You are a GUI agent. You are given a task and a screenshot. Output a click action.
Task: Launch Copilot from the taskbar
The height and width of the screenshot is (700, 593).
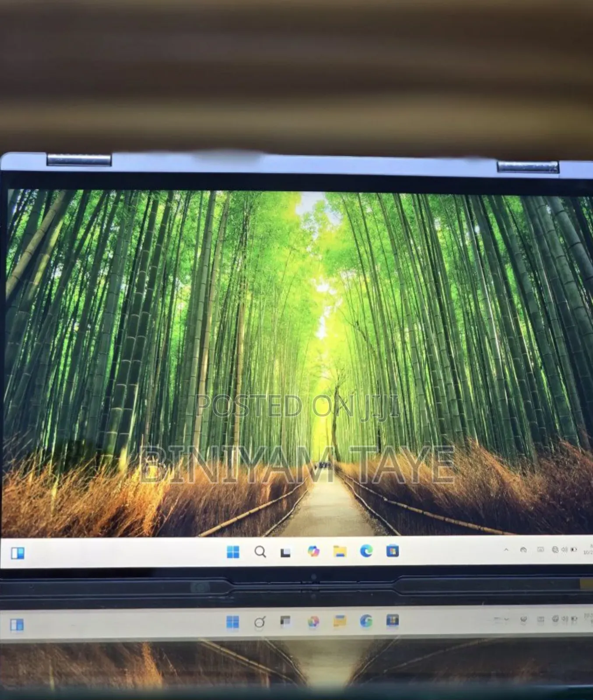pos(313,551)
